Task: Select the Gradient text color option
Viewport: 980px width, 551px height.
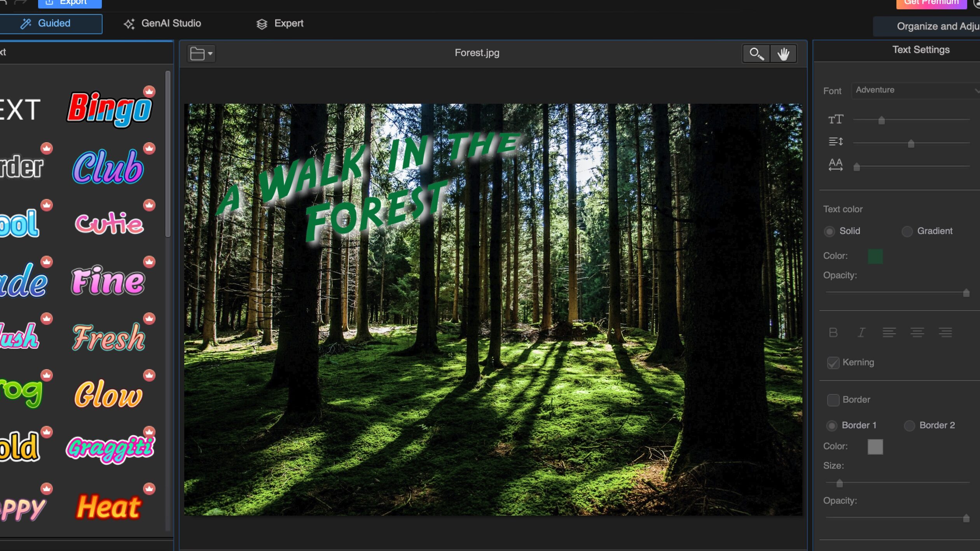Action: pos(907,232)
